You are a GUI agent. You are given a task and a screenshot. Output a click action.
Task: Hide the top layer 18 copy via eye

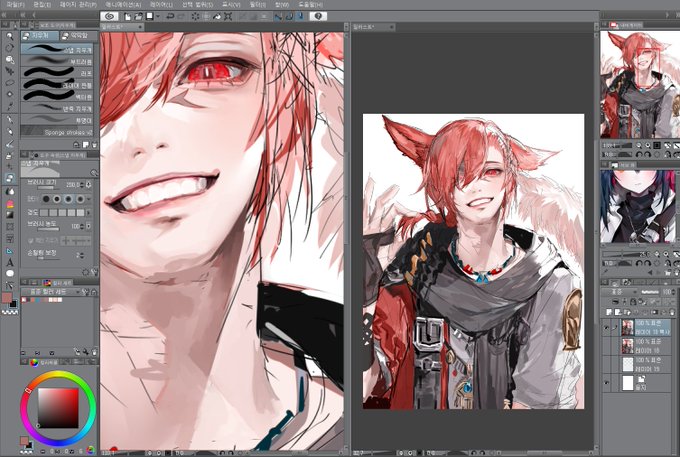point(606,328)
